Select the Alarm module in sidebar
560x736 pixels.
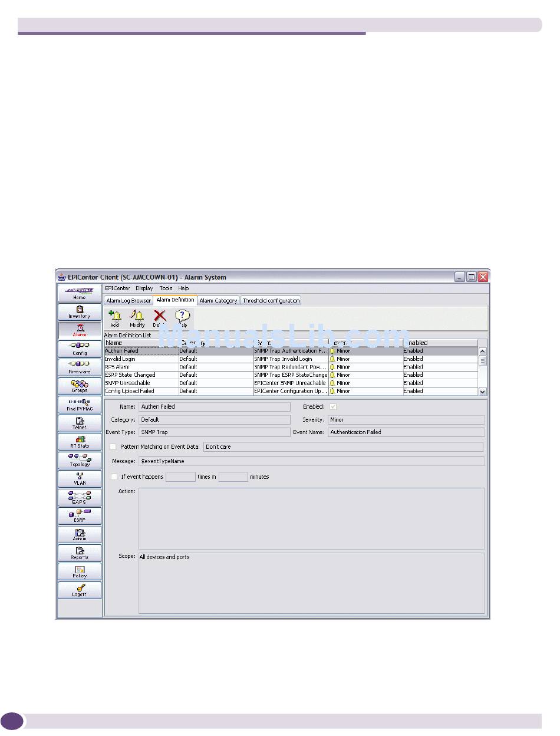coord(80,330)
